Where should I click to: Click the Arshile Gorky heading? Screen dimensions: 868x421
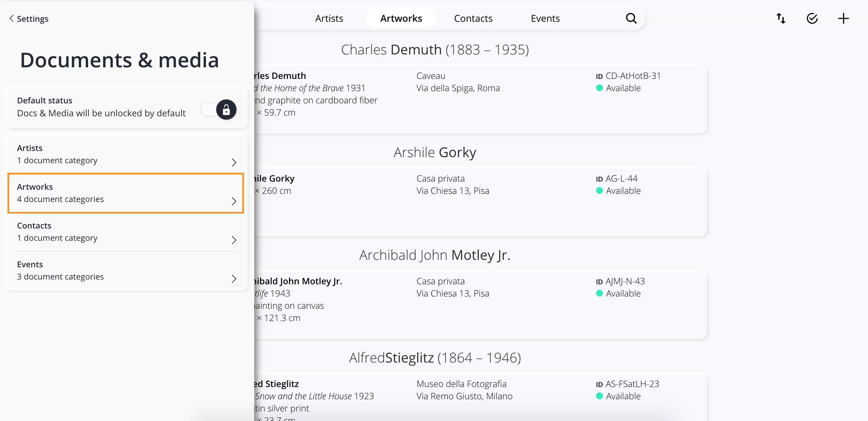tap(435, 152)
